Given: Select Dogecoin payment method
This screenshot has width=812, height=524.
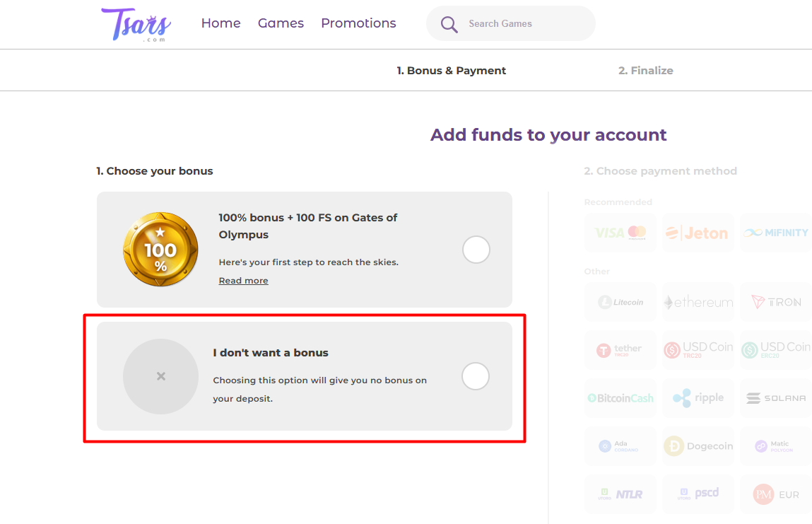Looking at the screenshot, I should (x=698, y=446).
